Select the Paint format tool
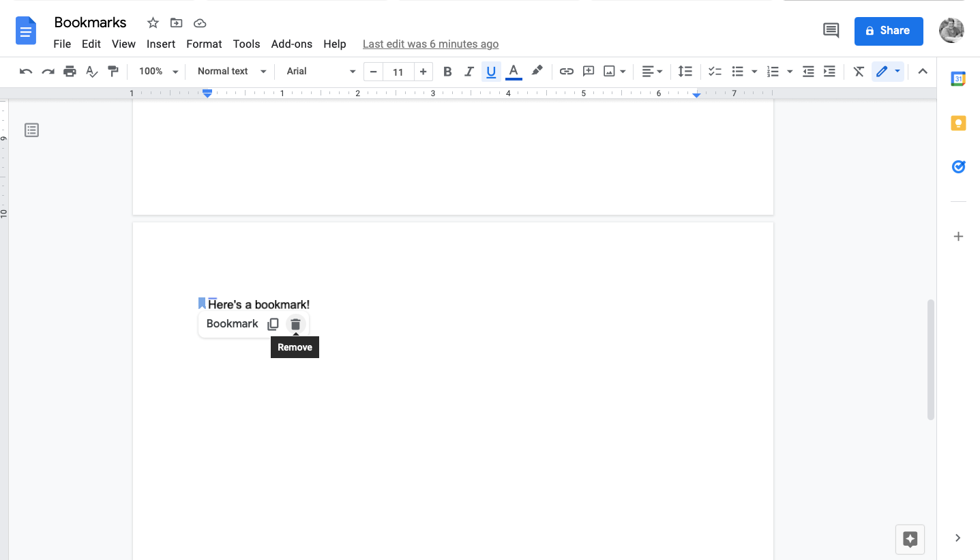Image resolution: width=980 pixels, height=560 pixels. click(113, 71)
